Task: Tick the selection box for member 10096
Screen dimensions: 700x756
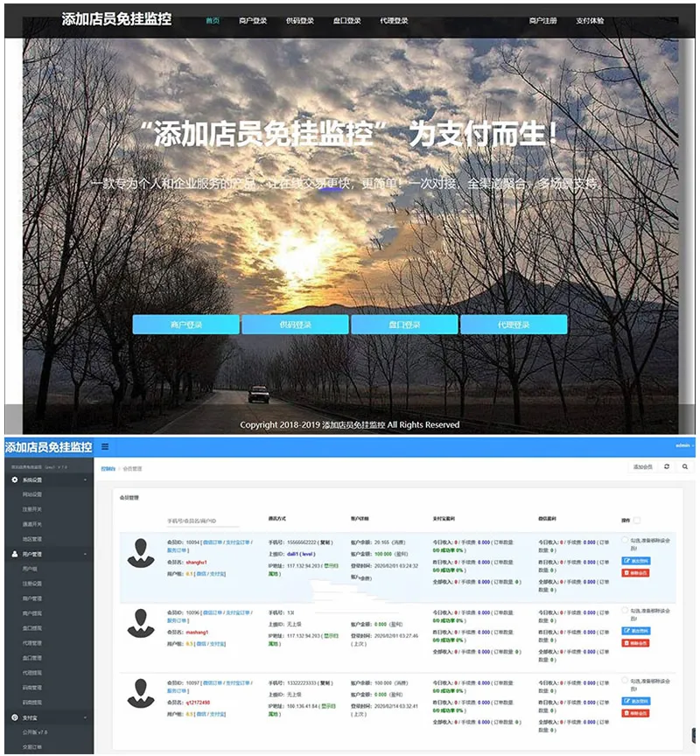Action: (625, 610)
